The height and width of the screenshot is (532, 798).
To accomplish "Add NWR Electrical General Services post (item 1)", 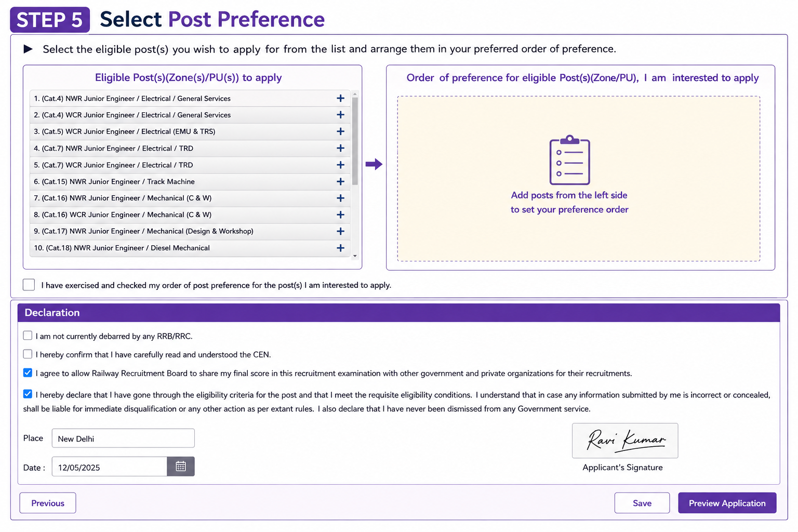I will 340,98.
